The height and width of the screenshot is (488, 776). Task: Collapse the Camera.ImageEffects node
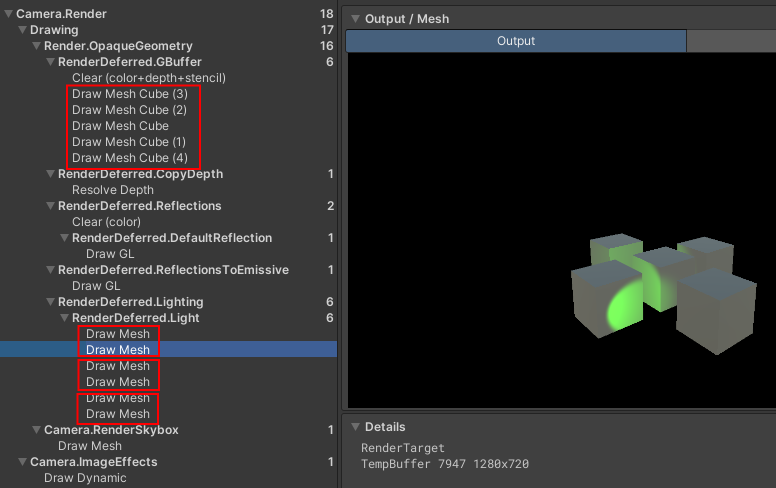click(22, 462)
